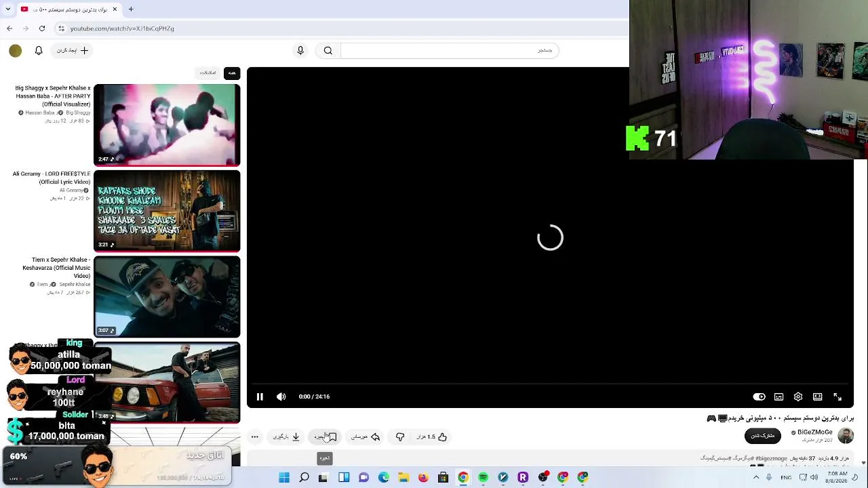
Task: Open the BiGeZMoGe channel avatar
Action: tap(846, 435)
